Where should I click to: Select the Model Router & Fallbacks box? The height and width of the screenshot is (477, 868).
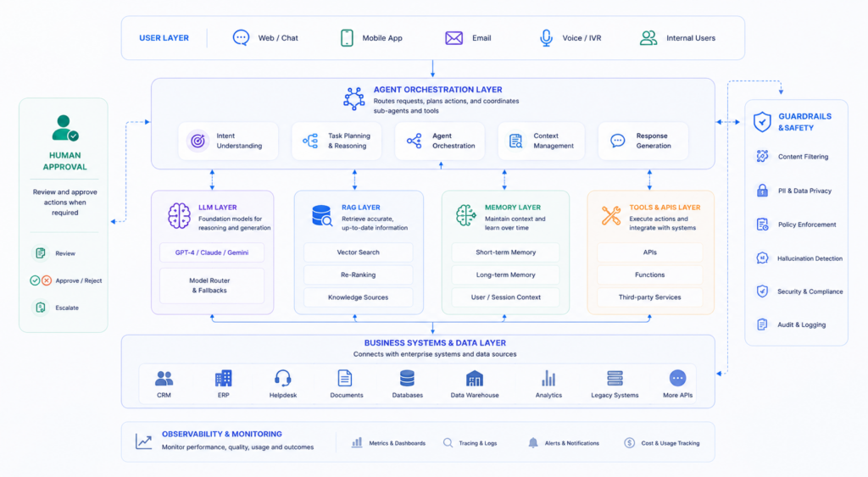pos(212,286)
